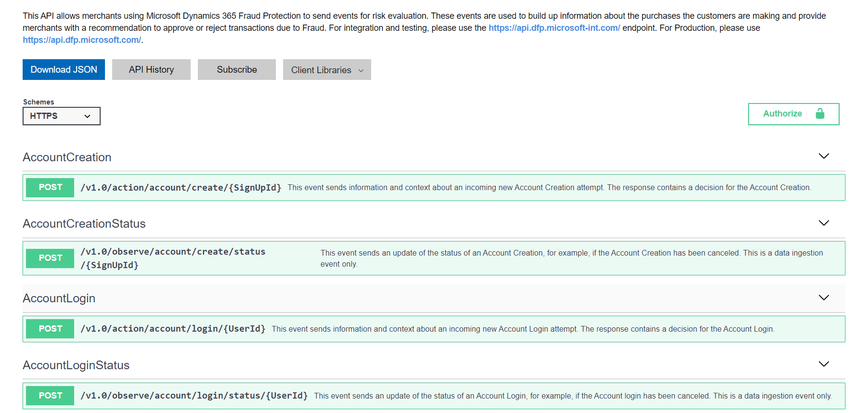868x413 pixels.
Task: Collapse the AccountLoginStatus section chevron
Action: click(x=824, y=364)
